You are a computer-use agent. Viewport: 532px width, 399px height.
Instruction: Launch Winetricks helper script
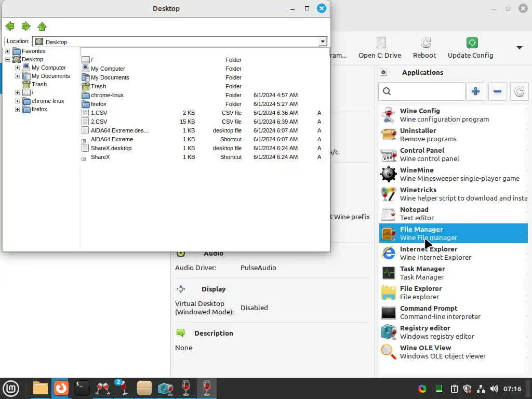[453, 194]
